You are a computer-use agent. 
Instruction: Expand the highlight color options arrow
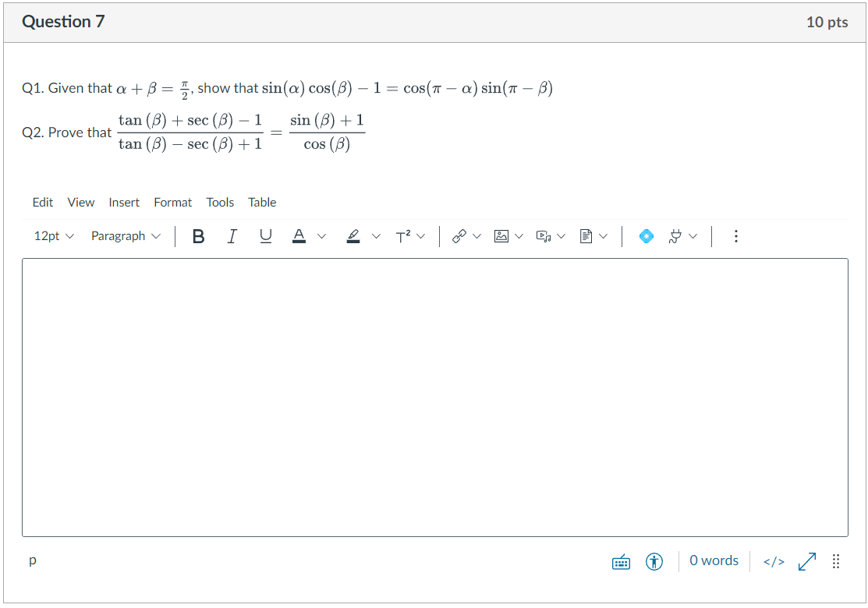point(376,236)
